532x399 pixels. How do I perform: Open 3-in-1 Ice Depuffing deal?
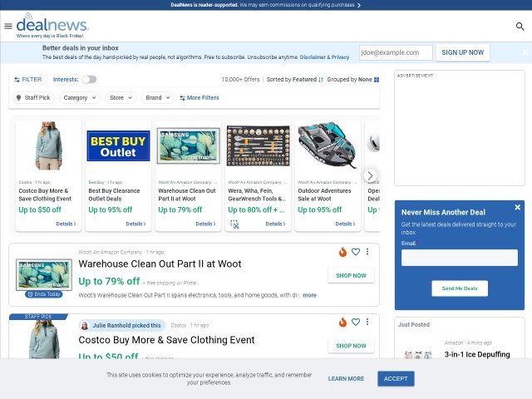(x=477, y=354)
